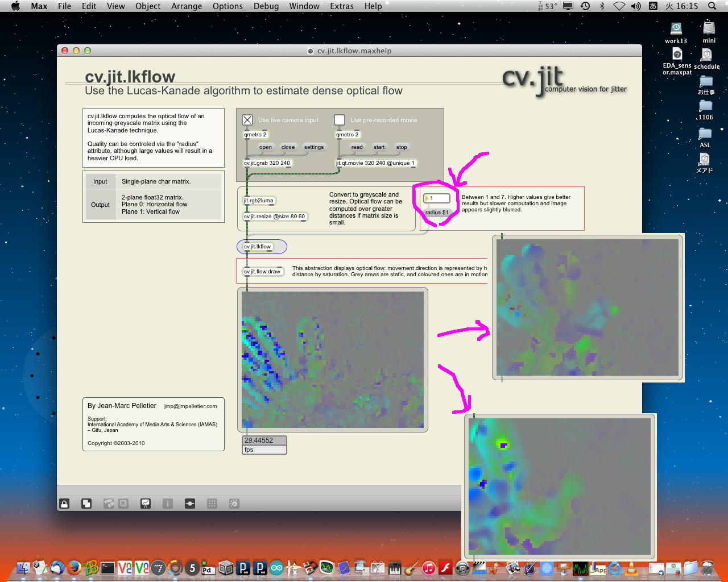The height and width of the screenshot is (582, 728).
Task: Open the work13 disk icon on the desktop
Action: point(676,29)
